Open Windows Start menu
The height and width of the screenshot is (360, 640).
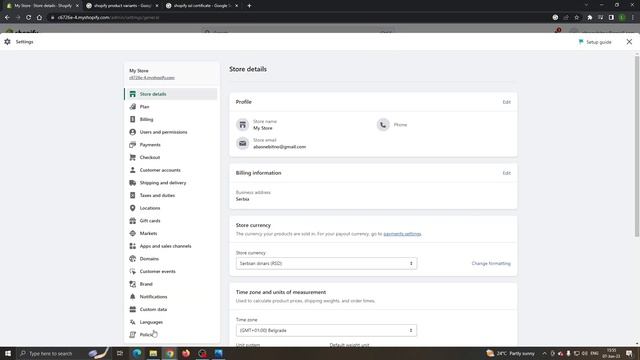(8, 353)
